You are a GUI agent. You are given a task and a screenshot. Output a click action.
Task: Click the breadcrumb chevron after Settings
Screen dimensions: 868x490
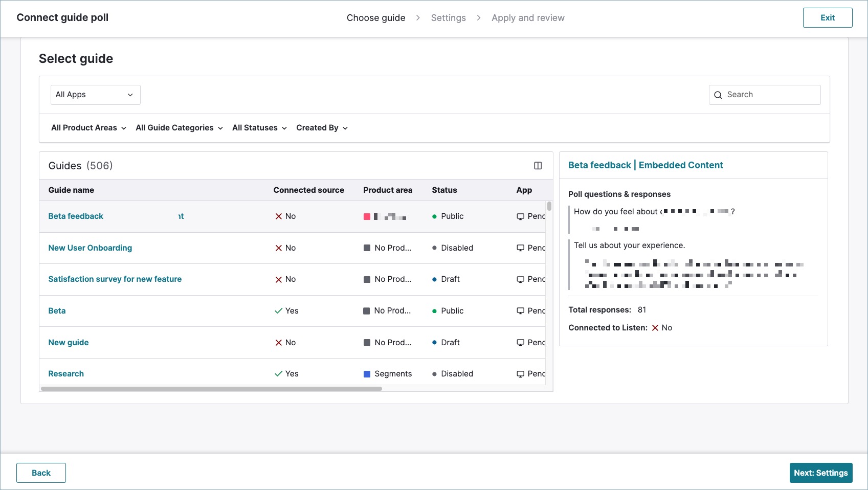tap(479, 18)
